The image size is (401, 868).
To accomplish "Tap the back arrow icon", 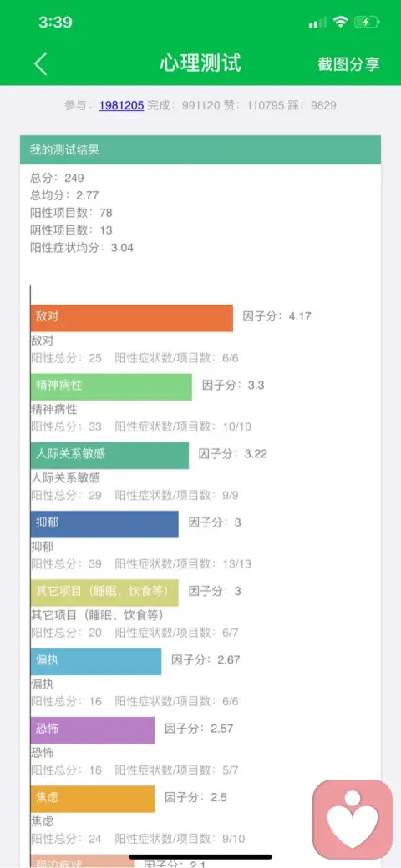I will click(40, 63).
